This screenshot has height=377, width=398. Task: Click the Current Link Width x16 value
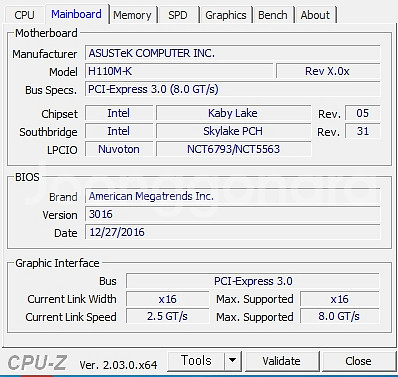pos(167,299)
